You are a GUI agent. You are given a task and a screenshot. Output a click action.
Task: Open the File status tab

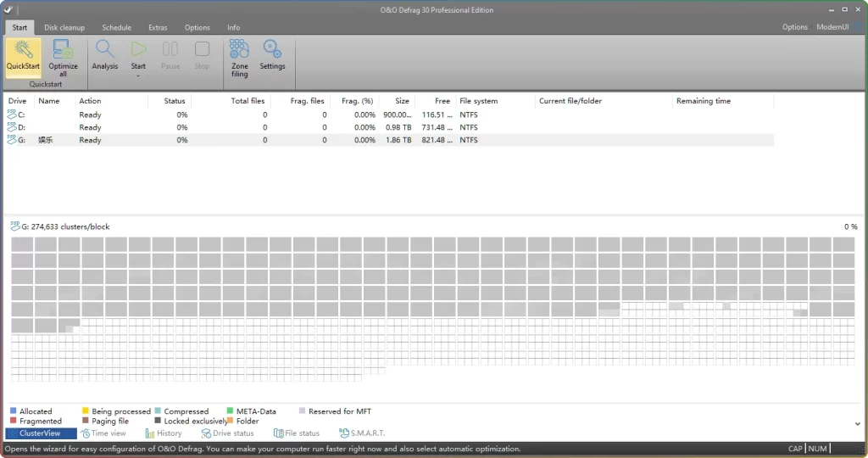point(297,433)
